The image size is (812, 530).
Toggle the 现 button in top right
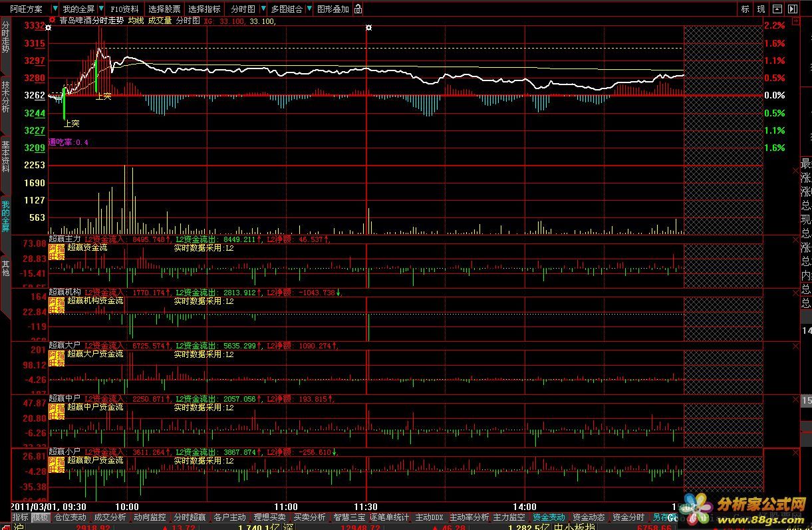point(761,9)
